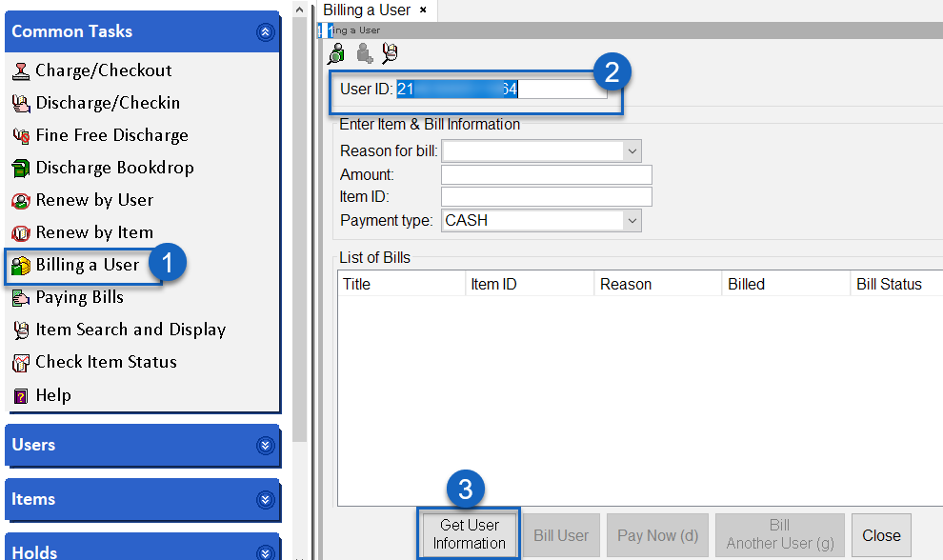Click the Fine Free Discharge icon
This screenshot has width=943, height=560.
click(x=21, y=136)
